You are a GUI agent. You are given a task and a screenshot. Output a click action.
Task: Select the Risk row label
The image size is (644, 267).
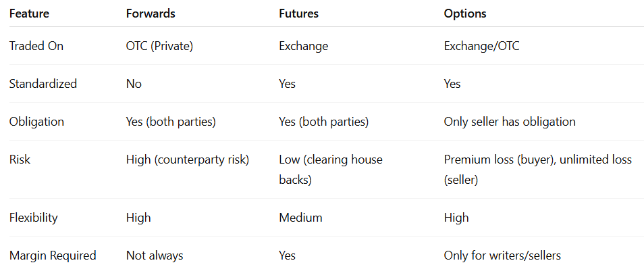tap(20, 160)
